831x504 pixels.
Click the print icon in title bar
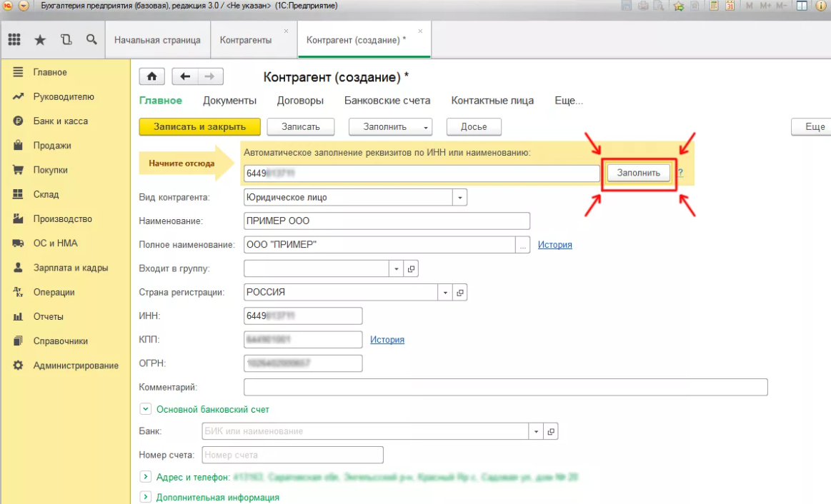click(x=643, y=6)
